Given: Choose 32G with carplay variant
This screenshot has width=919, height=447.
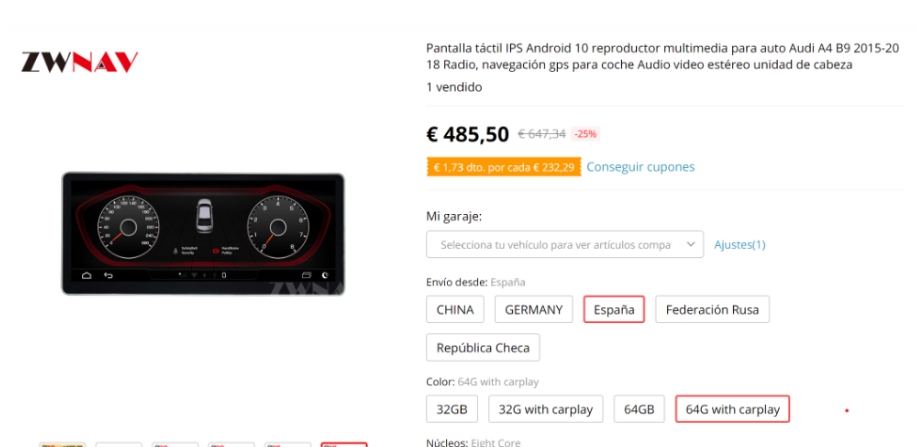Looking at the screenshot, I should click(x=546, y=409).
